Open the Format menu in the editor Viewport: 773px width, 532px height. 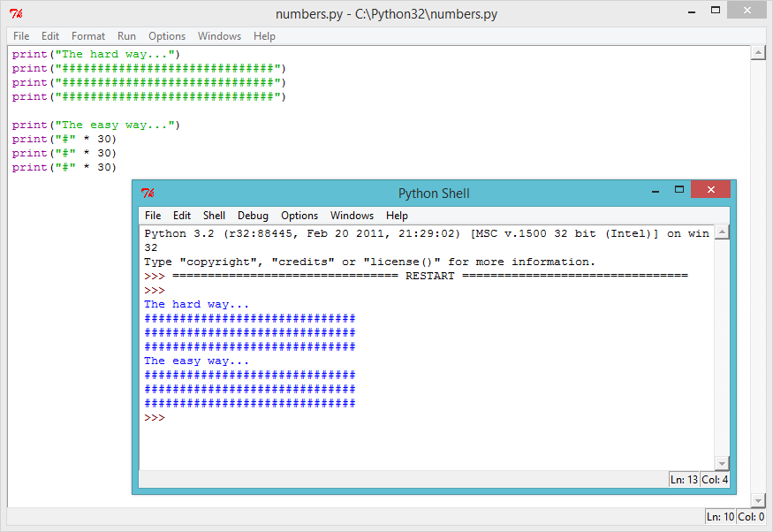(87, 36)
